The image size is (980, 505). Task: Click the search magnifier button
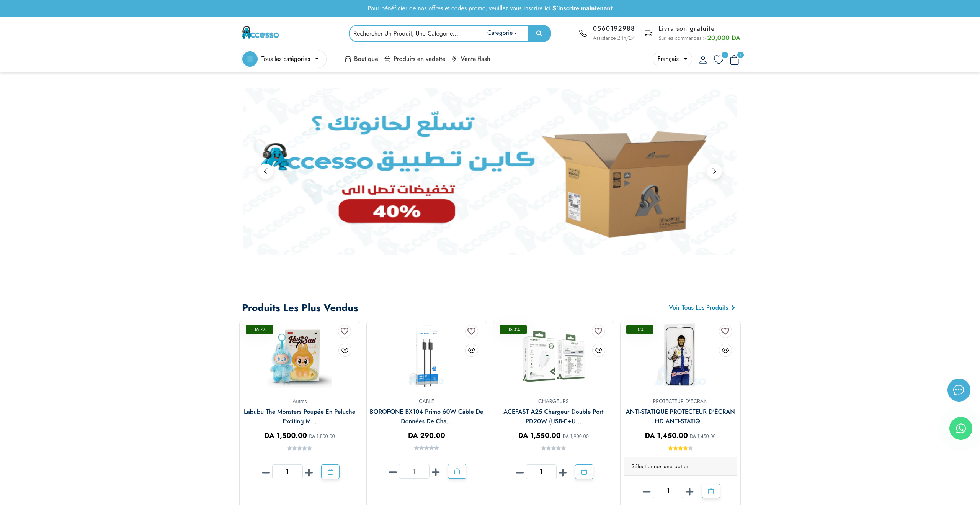(539, 33)
